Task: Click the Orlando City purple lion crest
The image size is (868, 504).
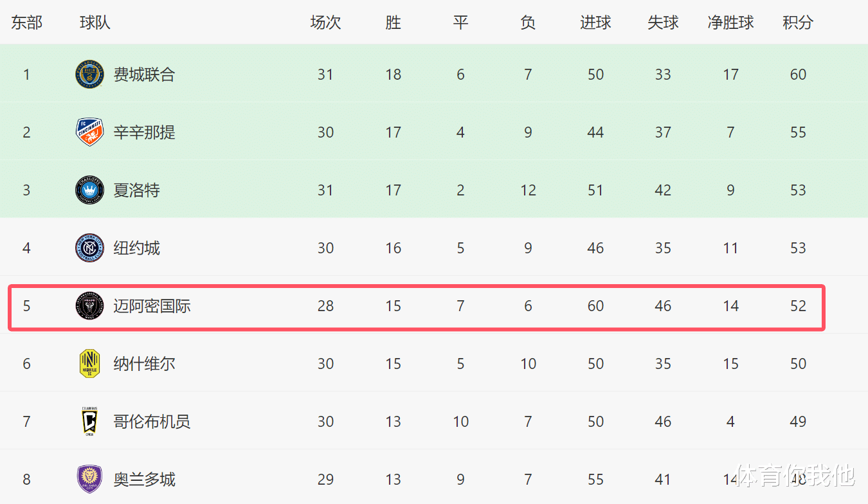Action: (x=89, y=479)
